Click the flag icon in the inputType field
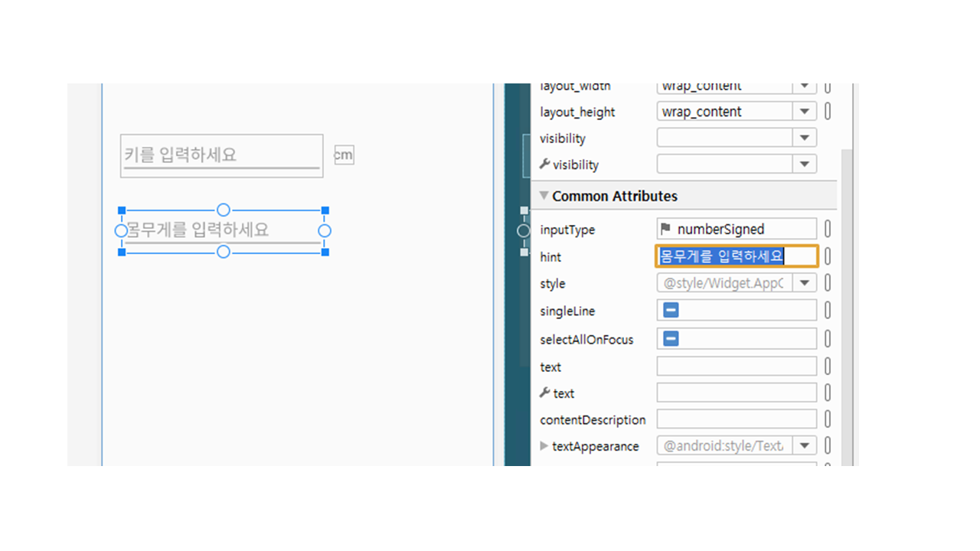Screen dimensions: 980x551 [665, 229]
